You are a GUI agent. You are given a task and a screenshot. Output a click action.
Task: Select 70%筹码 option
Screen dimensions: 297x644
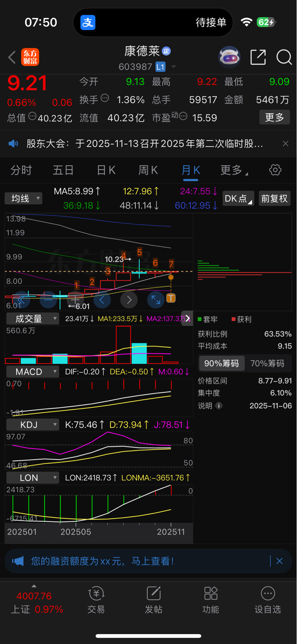[267, 364]
